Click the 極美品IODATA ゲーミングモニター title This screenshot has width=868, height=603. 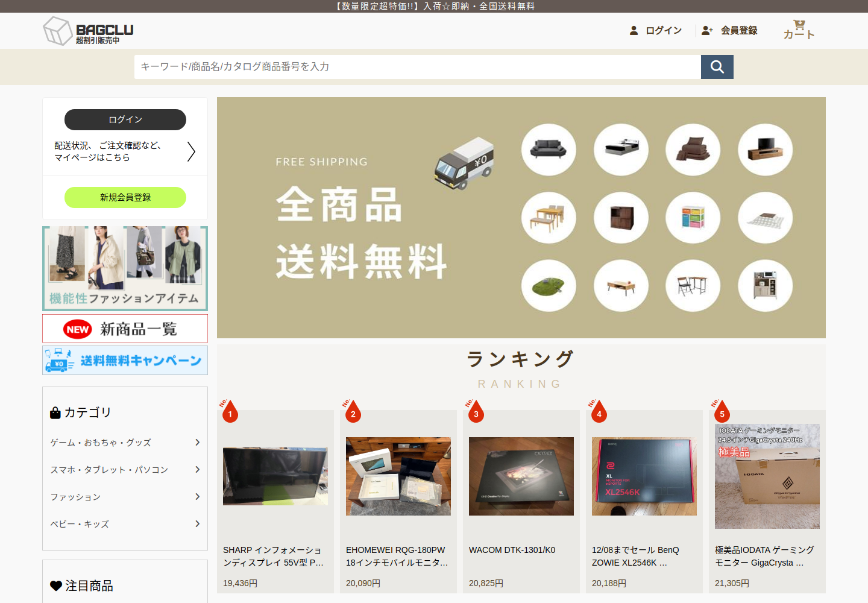click(765, 556)
